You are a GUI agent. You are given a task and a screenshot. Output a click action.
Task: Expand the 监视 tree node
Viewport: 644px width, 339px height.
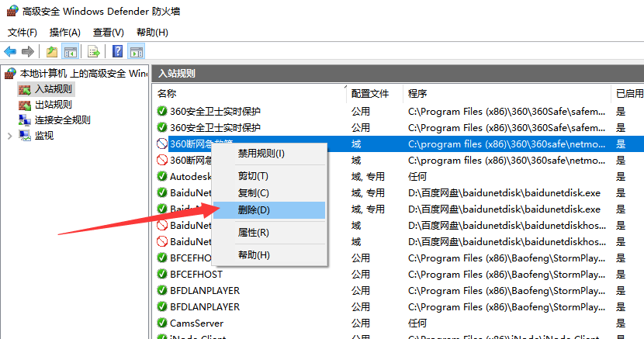(x=10, y=136)
